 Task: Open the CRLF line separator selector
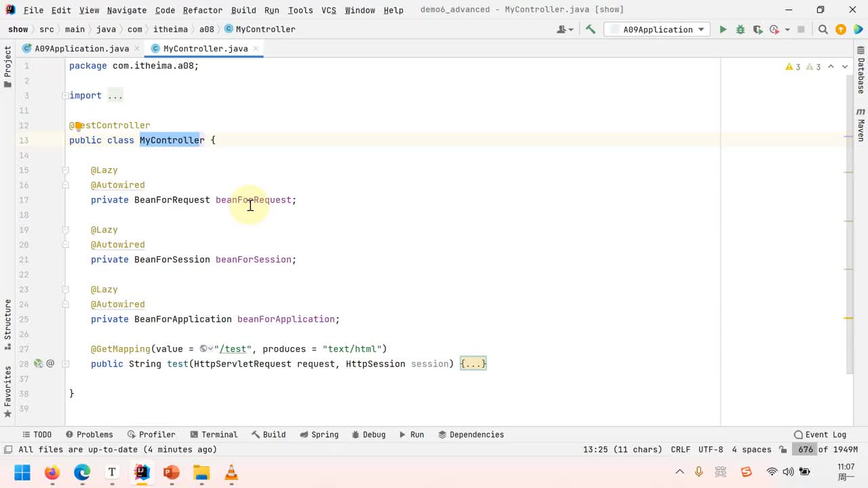point(680,449)
